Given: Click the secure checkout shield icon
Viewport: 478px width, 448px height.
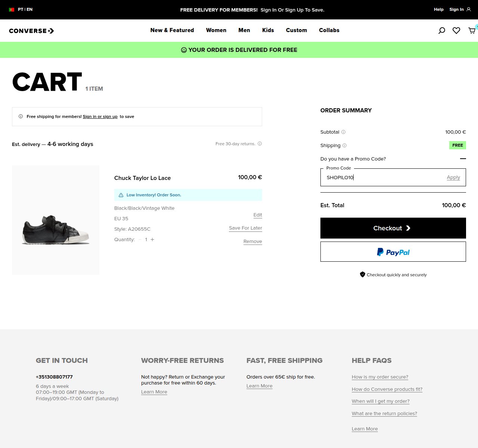Looking at the screenshot, I should 362,274.
